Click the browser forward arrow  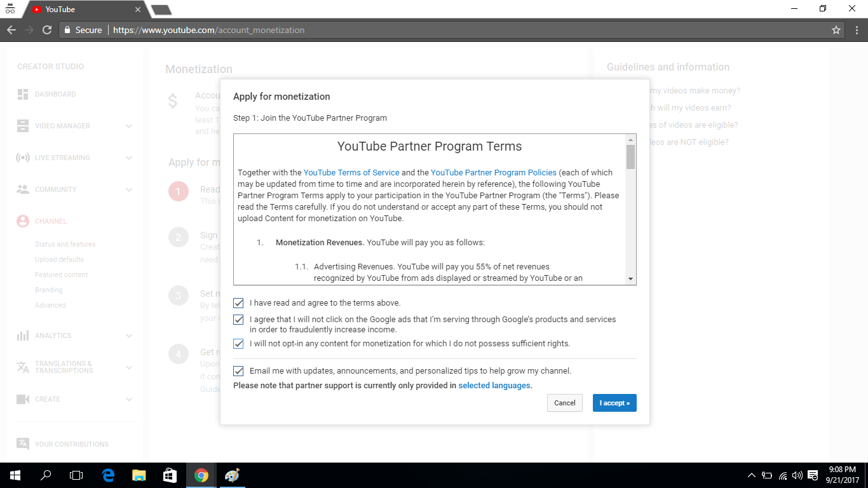[29, 30]
